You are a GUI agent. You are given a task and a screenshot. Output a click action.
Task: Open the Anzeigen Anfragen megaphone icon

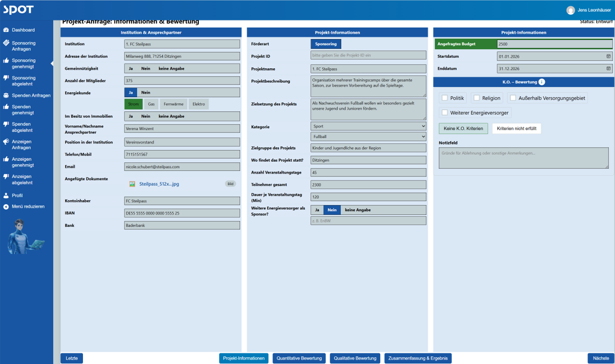[x=6, y=142]
